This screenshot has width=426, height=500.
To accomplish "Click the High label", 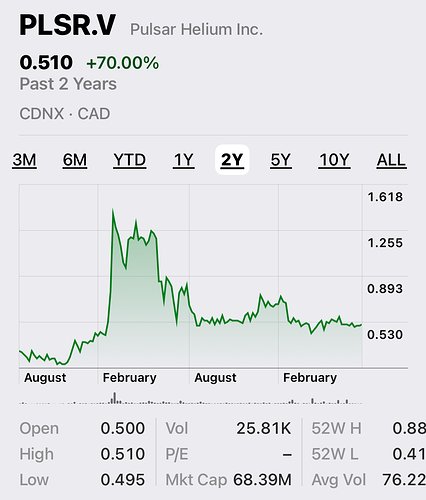I will click(36, 454).
